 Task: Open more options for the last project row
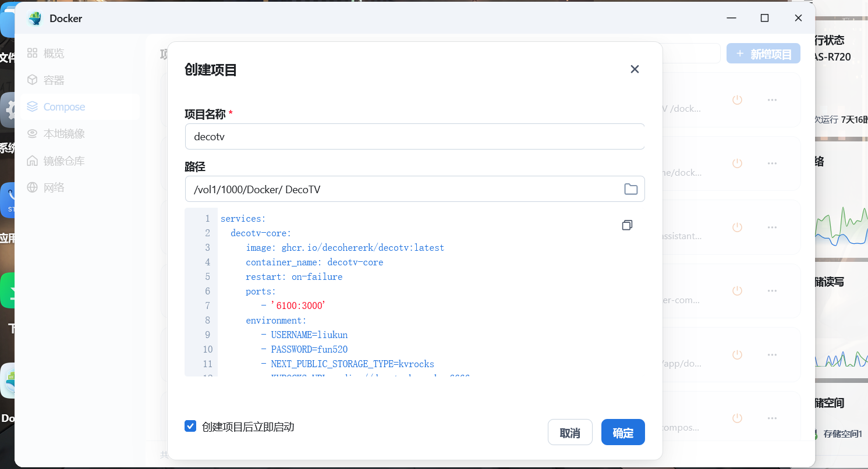(772, 418)
